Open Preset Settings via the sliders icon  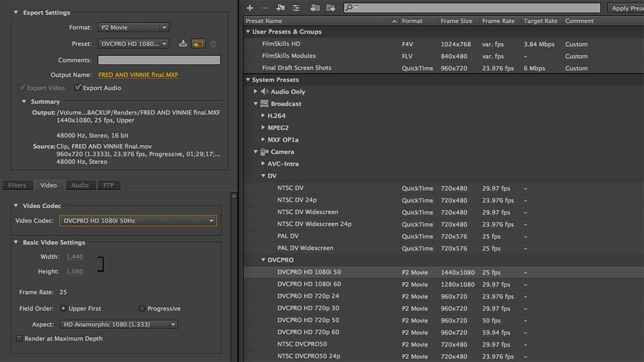[296, 8]
